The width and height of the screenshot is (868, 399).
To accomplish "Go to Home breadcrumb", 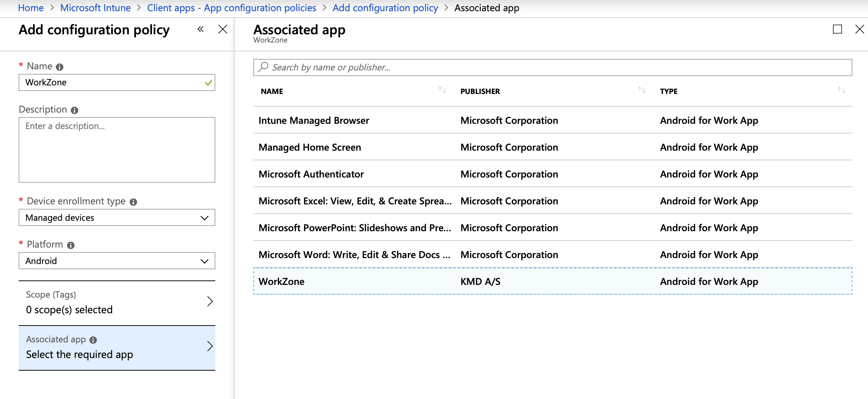I will click(31, 8).
